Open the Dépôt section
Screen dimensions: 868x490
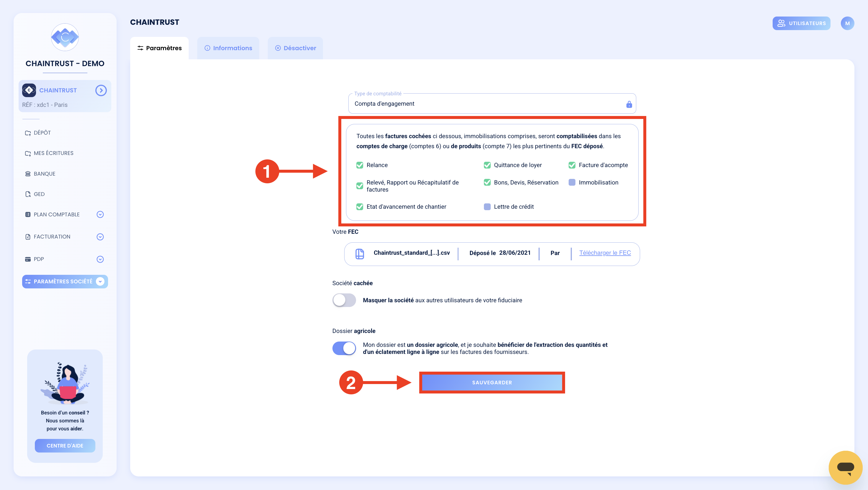point(42,133)
